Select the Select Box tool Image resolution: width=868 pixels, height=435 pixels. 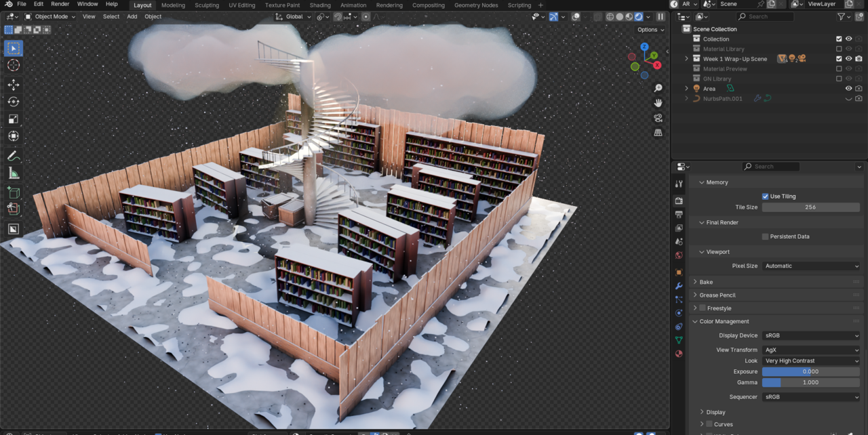coord(13,48)
